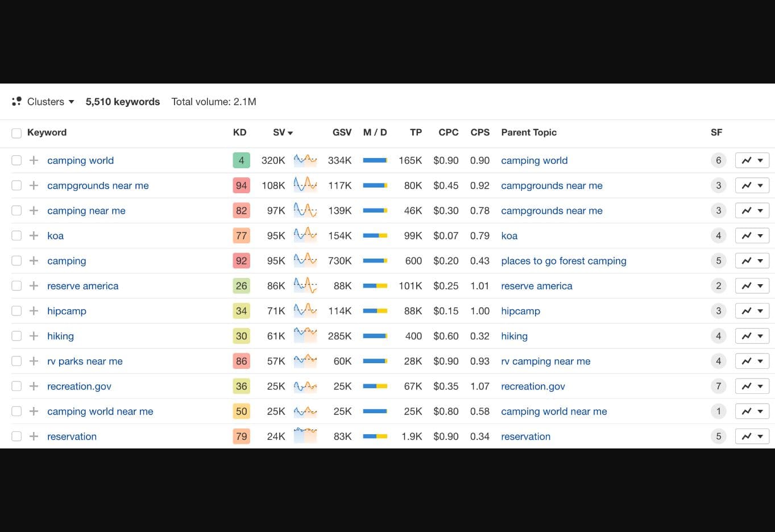The height and width of the screenshot is (532, 775).
Task: Sort by the CPS column header
Action: [x=480, y=132]
